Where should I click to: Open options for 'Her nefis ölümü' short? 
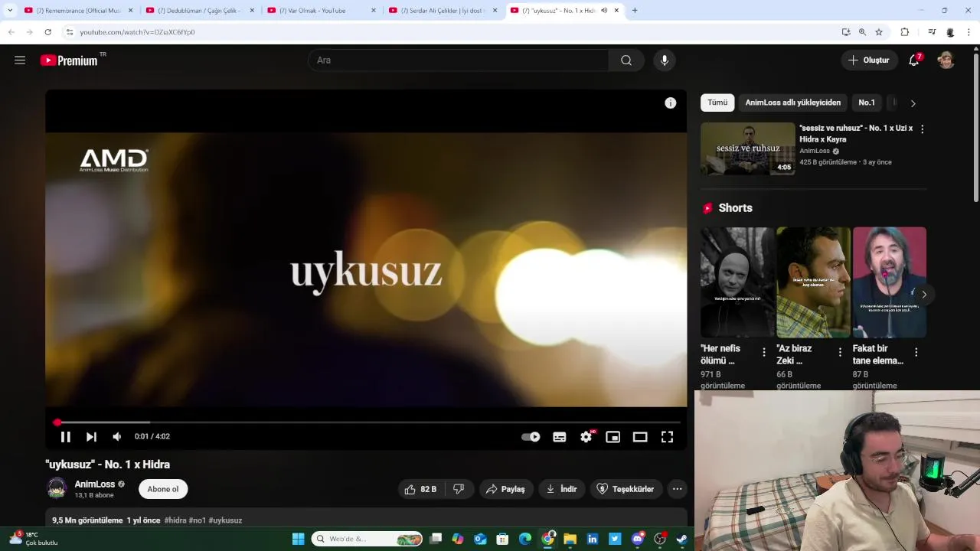tap(763, 353)
